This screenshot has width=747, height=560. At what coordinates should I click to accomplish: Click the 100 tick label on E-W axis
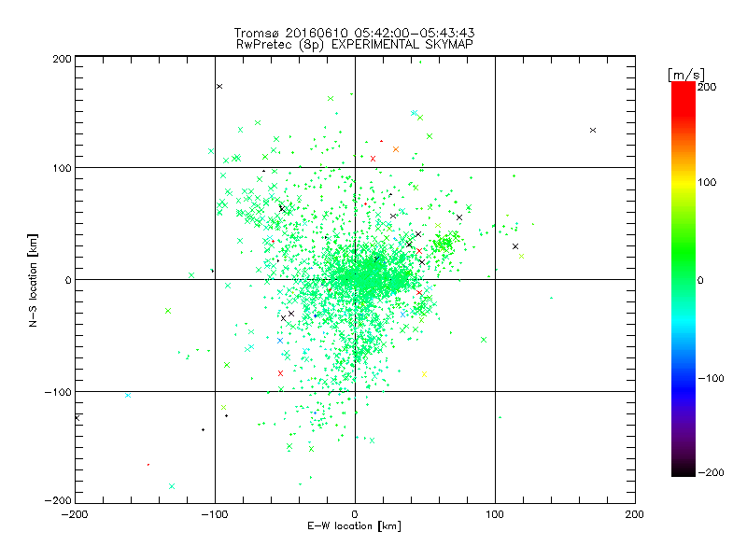[x=495, y=514]
